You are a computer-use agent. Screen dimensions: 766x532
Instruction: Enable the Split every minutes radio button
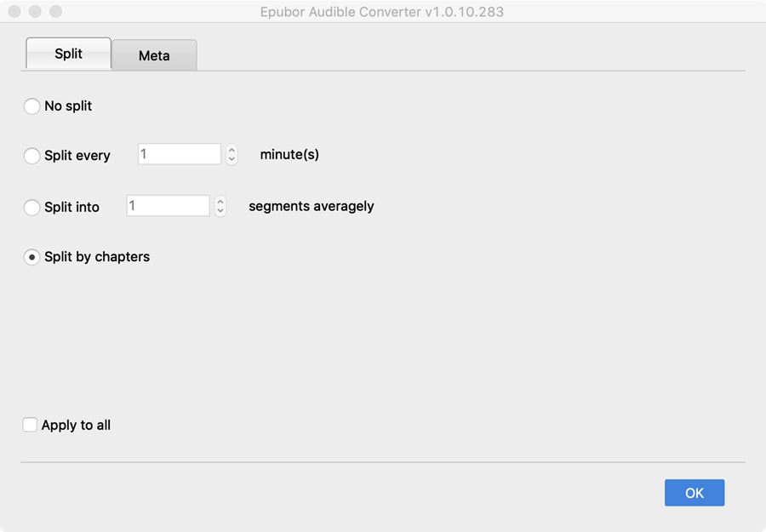tap(32, 156)
